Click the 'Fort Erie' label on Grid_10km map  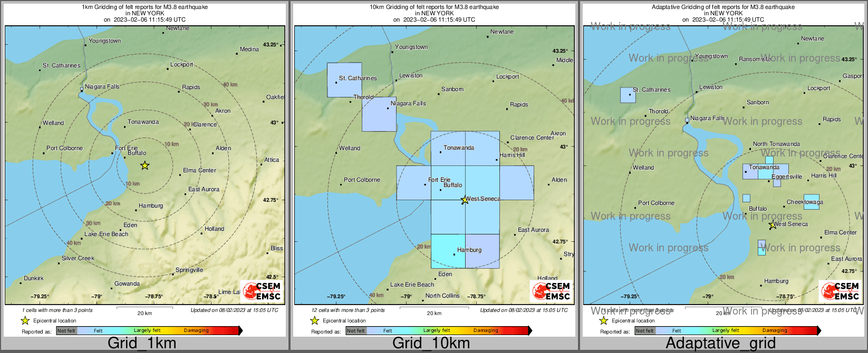pos(439,180)
